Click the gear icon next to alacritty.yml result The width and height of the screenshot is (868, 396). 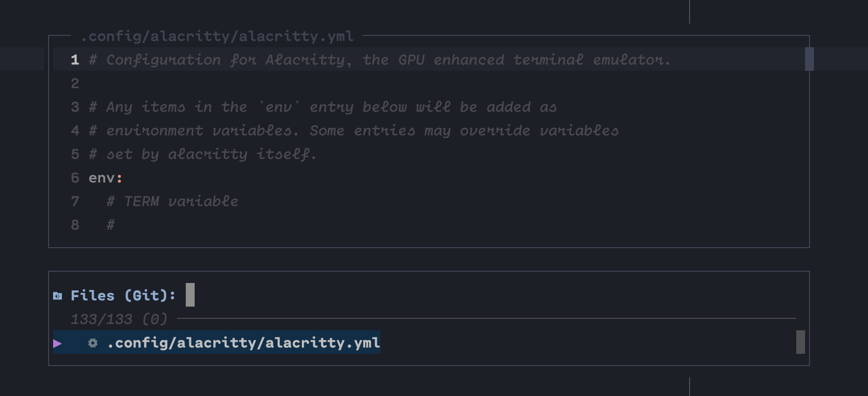[92, 343]
